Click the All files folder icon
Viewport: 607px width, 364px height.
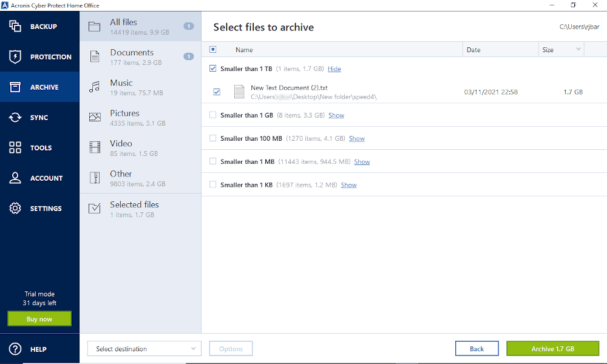point(95,26)
